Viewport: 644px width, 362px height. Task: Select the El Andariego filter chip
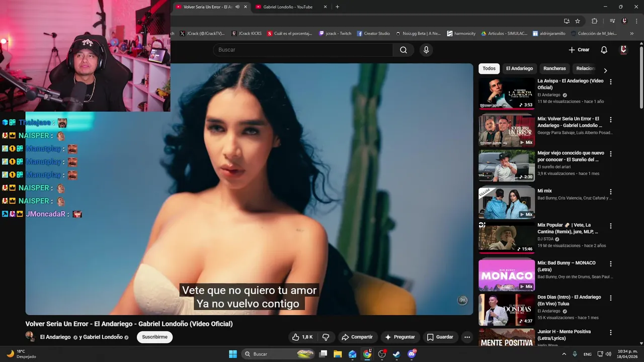click(519, 68)
